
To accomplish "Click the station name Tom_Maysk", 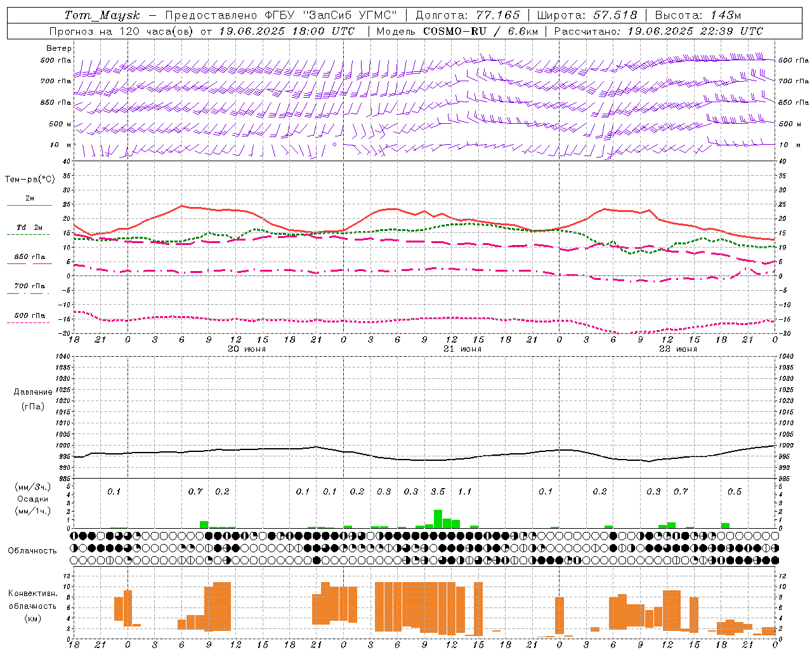I will click(x=103, y=15).
